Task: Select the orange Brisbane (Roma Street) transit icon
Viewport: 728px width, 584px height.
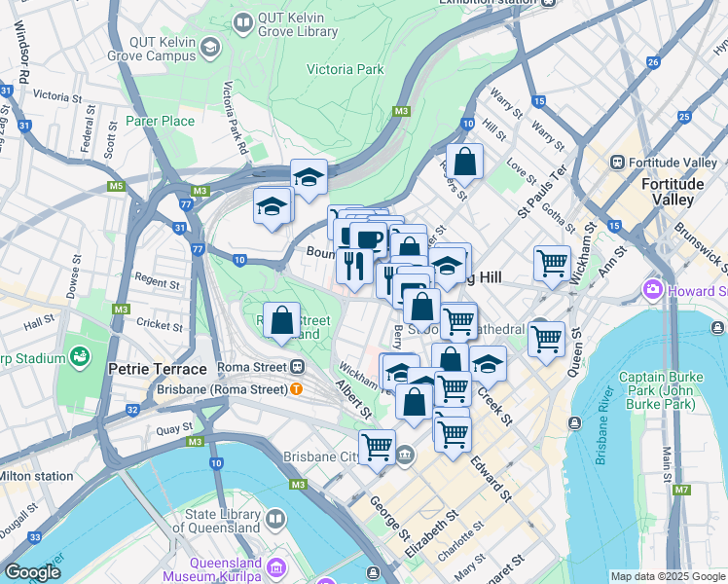Action: 296,388
